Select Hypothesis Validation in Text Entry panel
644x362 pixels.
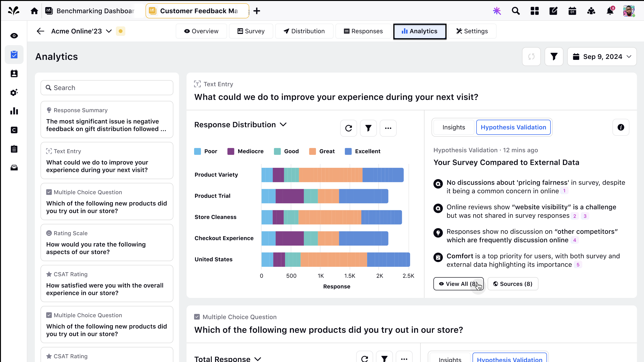tap(513, 127)
